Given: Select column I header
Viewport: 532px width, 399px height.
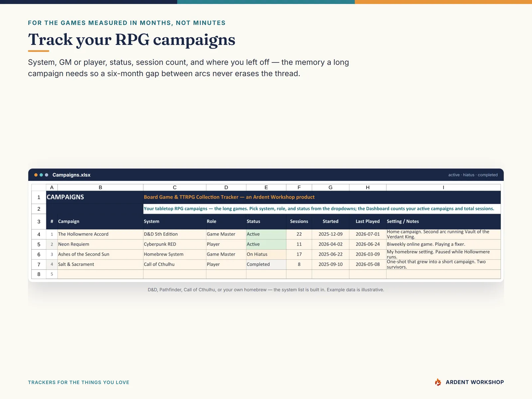Looking at the screenshot, I should 443,188.
